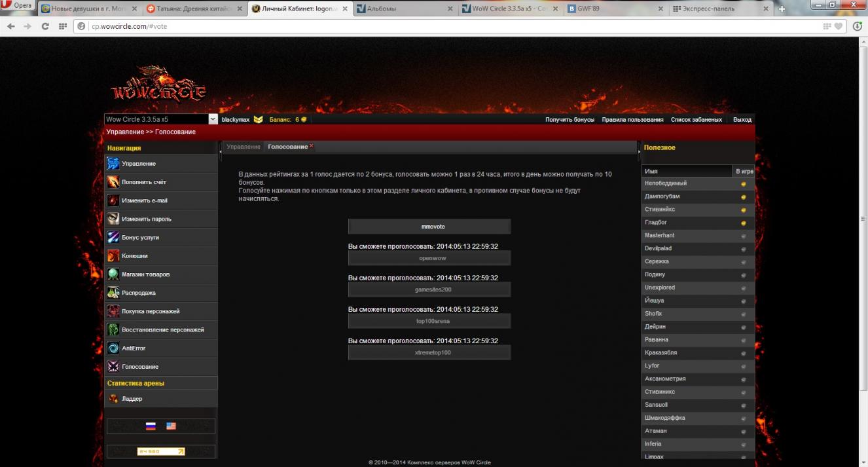The width and height of the screenshot is (868, 467).
Task: Click the Магазин товаров globe icon
Action: (x=113, y=274)
